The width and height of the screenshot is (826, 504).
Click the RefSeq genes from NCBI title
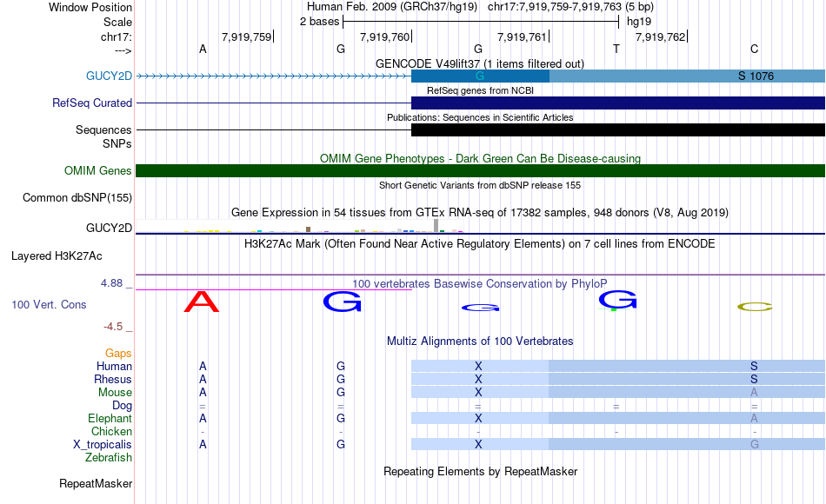(480, 90)
